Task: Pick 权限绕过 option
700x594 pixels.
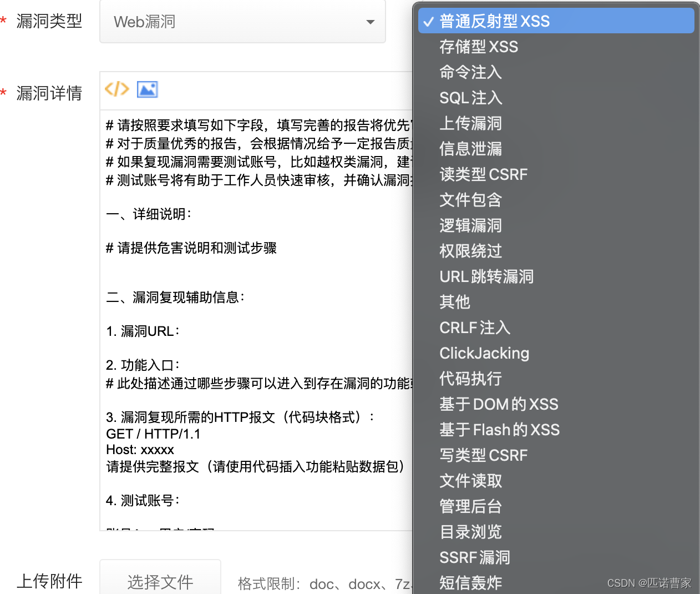Action: pyautogui.click(x=556, y=251)
